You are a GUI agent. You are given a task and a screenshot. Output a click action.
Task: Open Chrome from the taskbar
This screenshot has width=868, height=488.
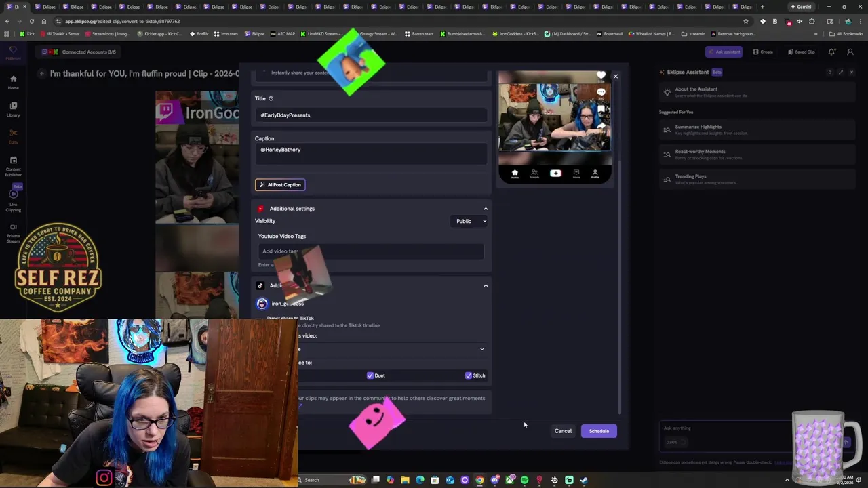tap(479, 480)
